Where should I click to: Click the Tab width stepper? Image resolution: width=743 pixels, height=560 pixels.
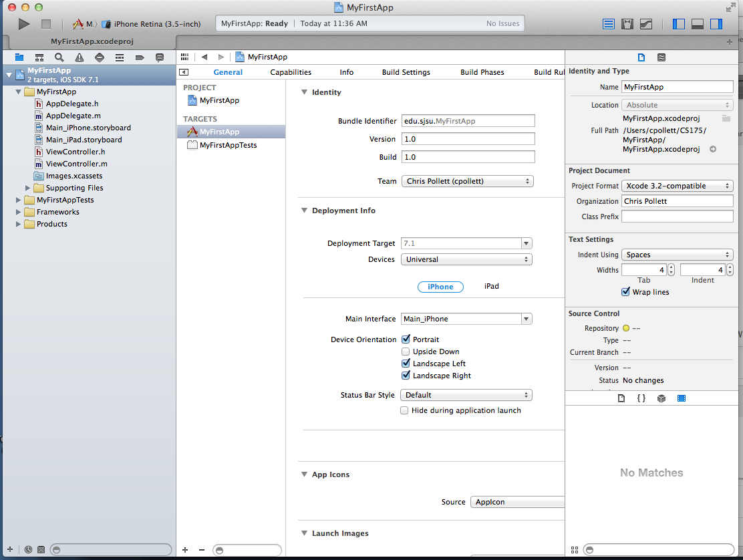coord(671,270)
